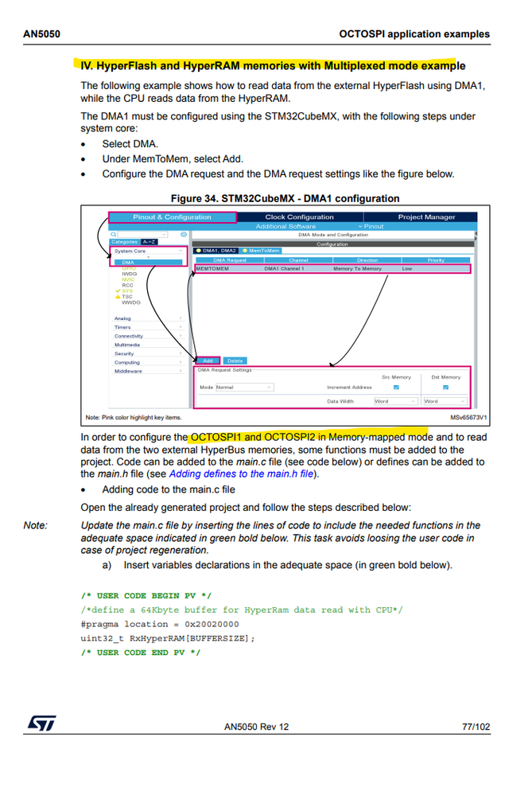Select DMA in the System Core list
532x795 pixels.
pos(148,262)
